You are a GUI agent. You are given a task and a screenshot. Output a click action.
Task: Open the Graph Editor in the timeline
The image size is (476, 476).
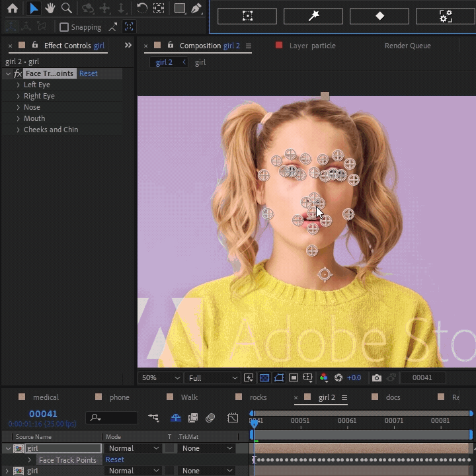coord(233,418)
